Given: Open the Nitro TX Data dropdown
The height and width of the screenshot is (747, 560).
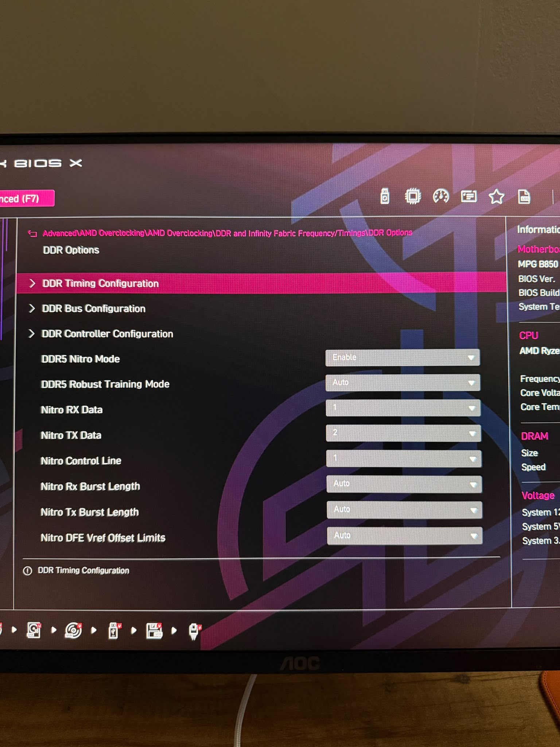Looking at the screenshot, I should 404,433.
